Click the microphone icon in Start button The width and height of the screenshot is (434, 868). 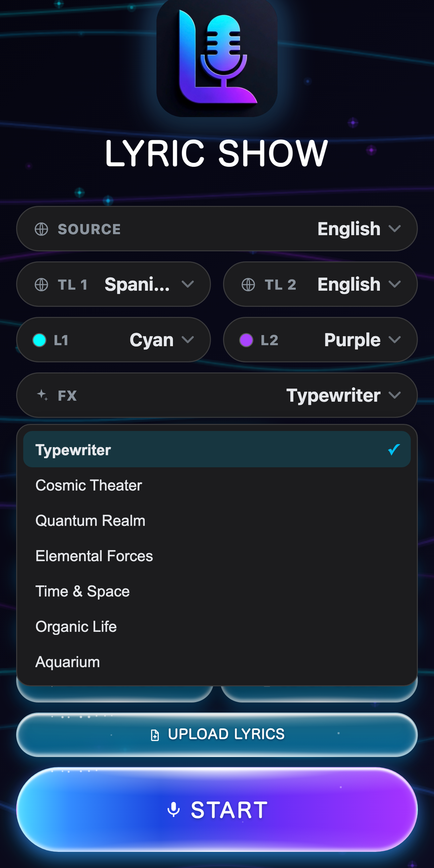(174, 809)
